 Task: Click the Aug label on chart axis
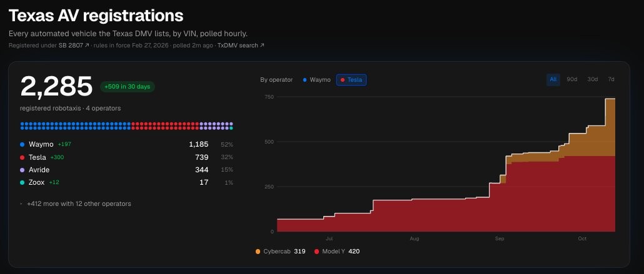click(415, 238)
